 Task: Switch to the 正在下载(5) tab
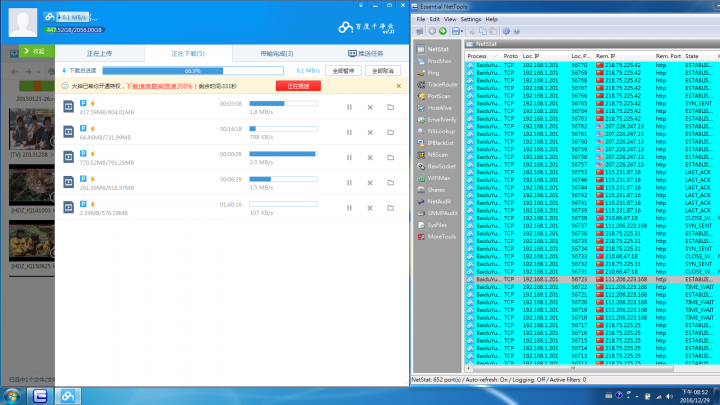(188, 53)
